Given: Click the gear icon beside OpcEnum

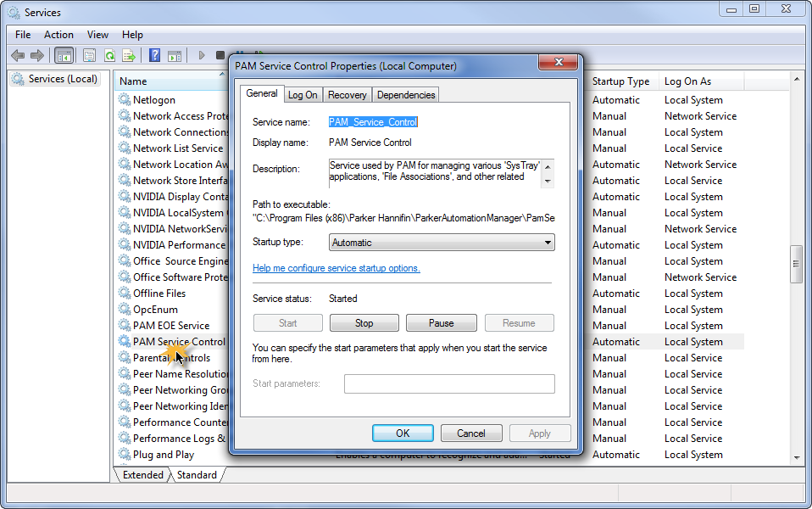Looking at the screenshot, I should click(x=125, y=309).
